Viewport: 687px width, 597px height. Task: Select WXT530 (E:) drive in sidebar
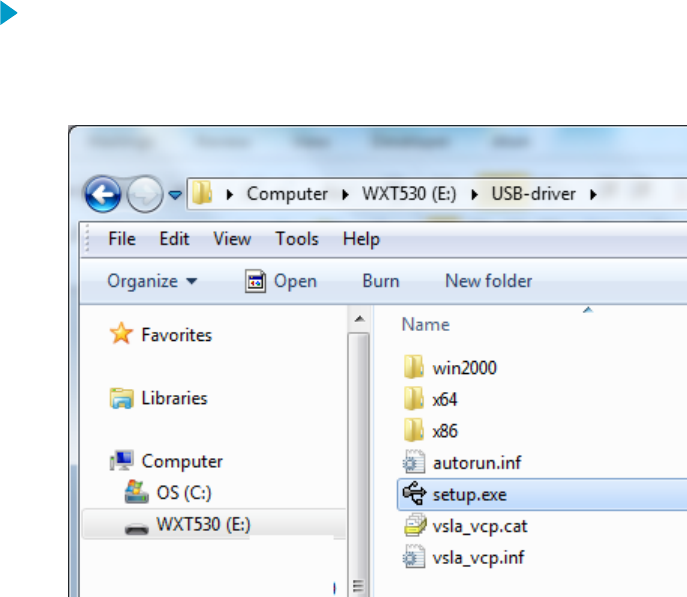[x=203, y=524]
